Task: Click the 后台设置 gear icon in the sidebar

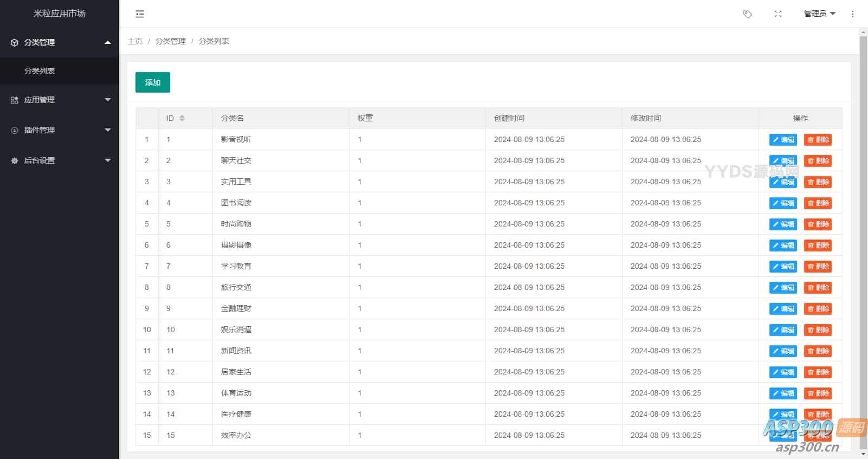Action: click(15, 161)
